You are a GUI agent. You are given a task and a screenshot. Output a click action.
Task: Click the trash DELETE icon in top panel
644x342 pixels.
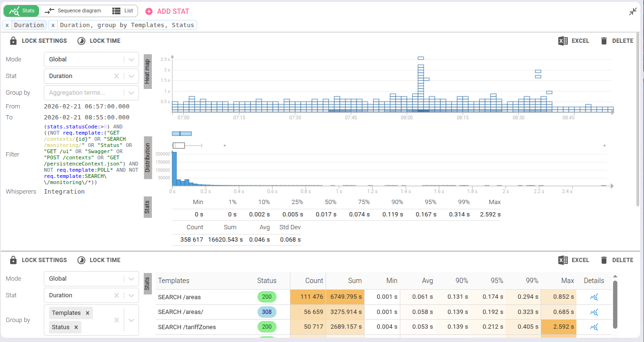click(x=604, y=41)
